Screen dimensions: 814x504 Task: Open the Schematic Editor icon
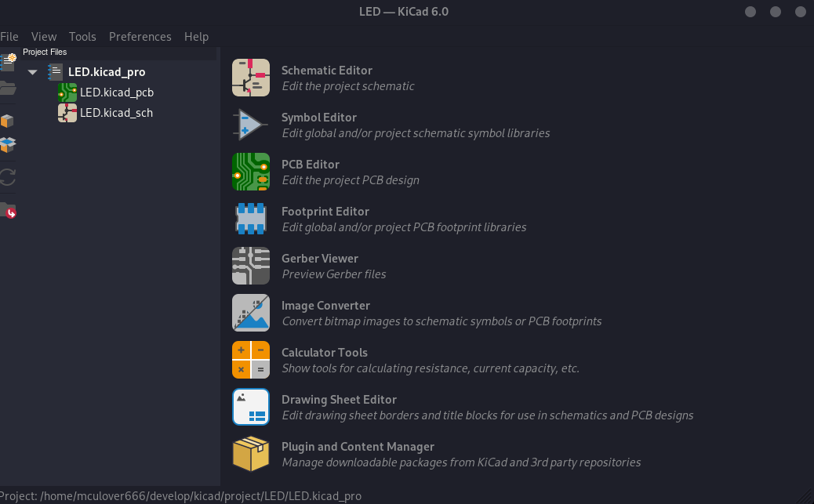[251, 78]
